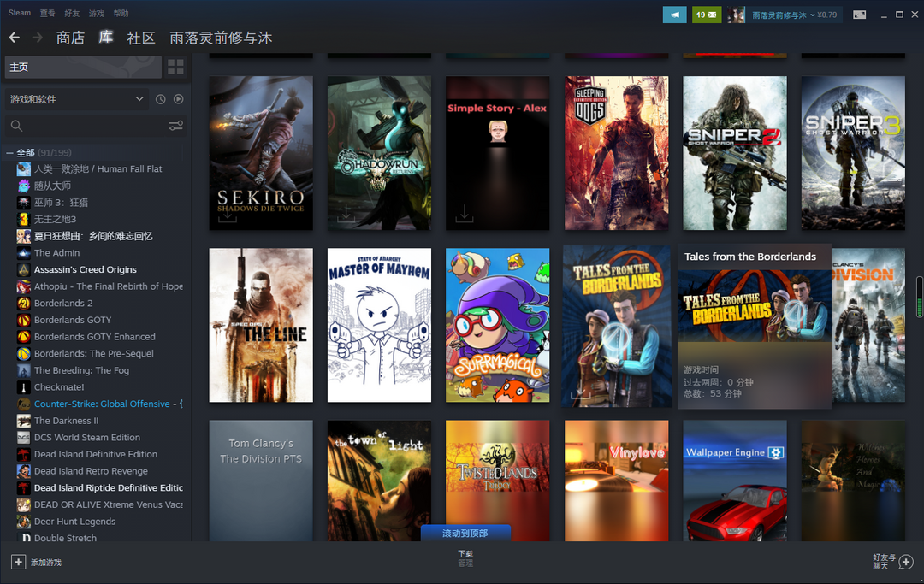Open the 下载 管理 downloads link
Screen dimensions: 924x584
(x=465, y=558)
